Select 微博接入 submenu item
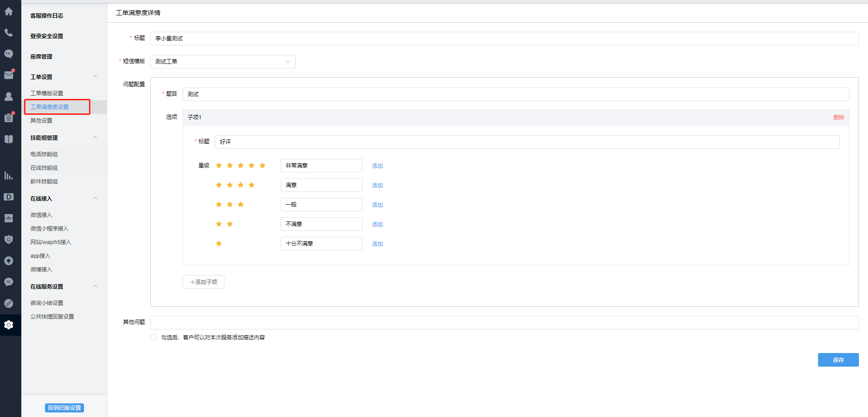 (41, 270)
